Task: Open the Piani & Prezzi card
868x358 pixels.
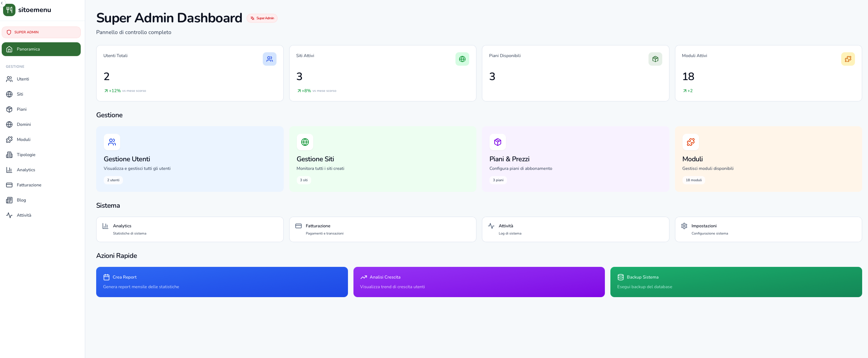Action: click(575, 159)
